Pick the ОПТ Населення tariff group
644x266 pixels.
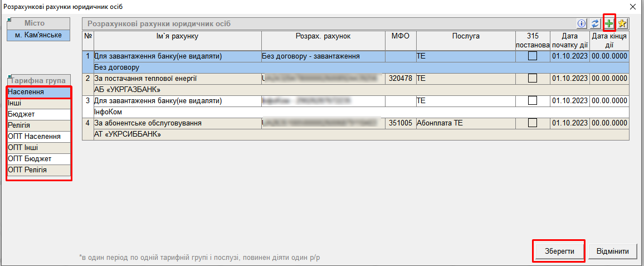click(x=38, y=136)
